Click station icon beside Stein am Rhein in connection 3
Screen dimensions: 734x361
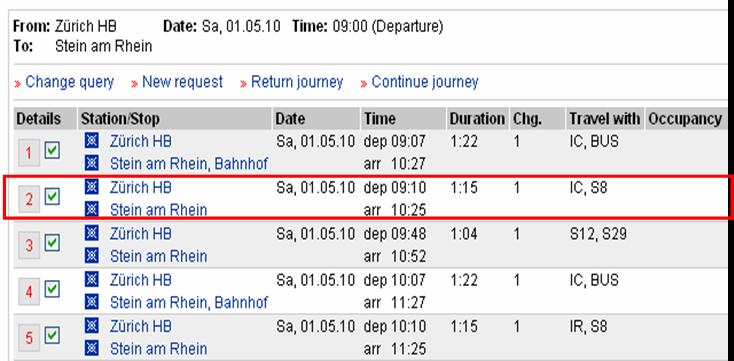coord(92,256)
